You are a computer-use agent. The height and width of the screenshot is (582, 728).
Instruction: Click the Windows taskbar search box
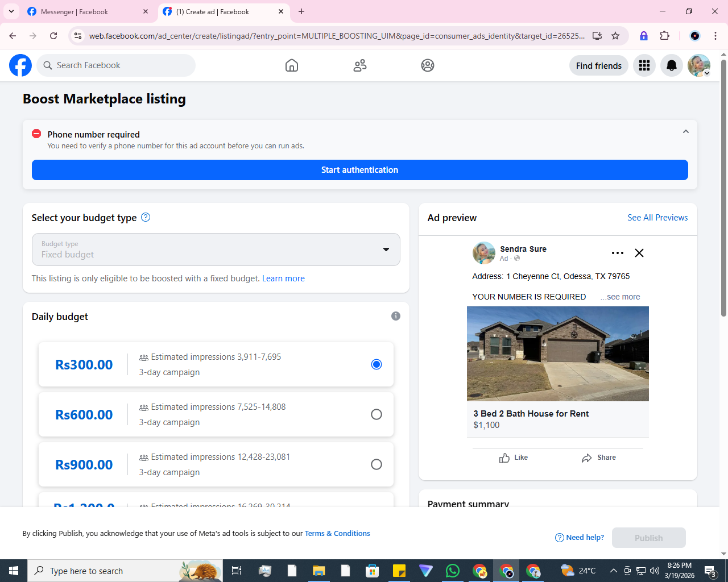[125, 571]
